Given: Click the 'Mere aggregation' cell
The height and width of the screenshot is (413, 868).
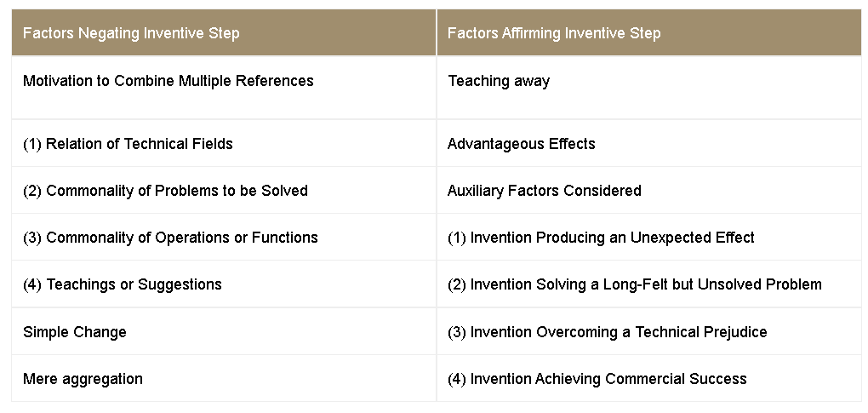Looking at the screenshot, I should (83, 379).
